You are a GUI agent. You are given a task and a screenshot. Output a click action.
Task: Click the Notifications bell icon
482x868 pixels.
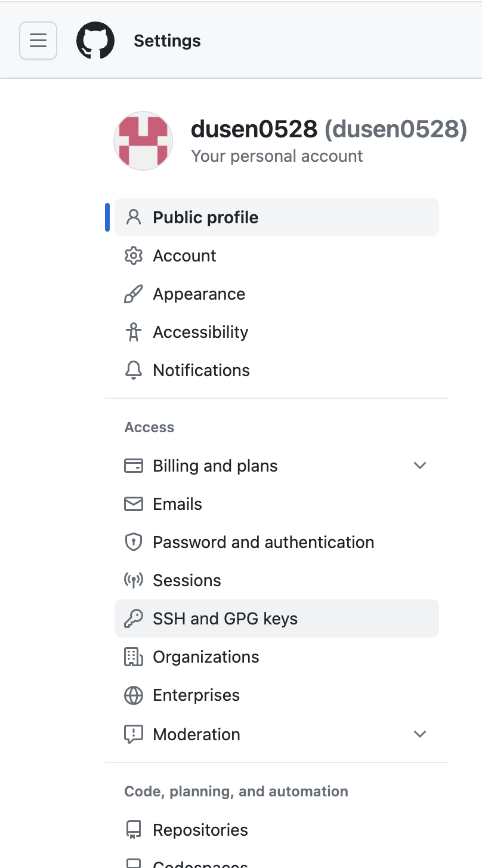coord(134,371)
